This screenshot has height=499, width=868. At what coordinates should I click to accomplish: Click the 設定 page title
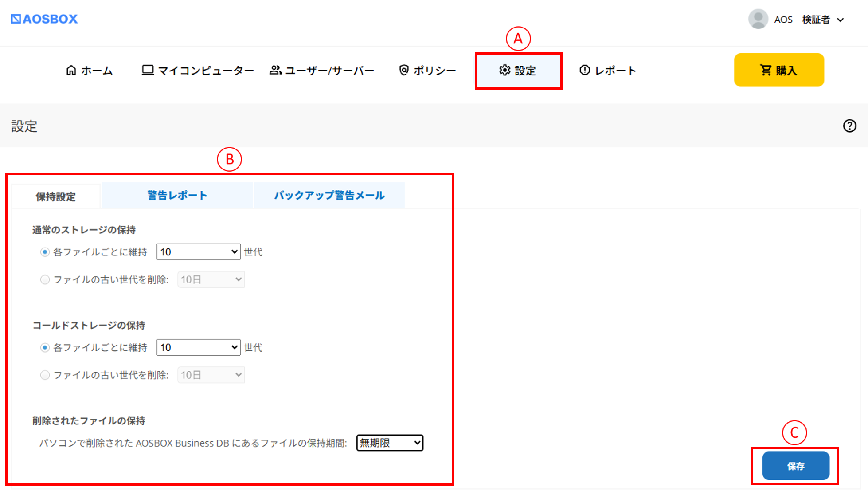coord(24,126)
